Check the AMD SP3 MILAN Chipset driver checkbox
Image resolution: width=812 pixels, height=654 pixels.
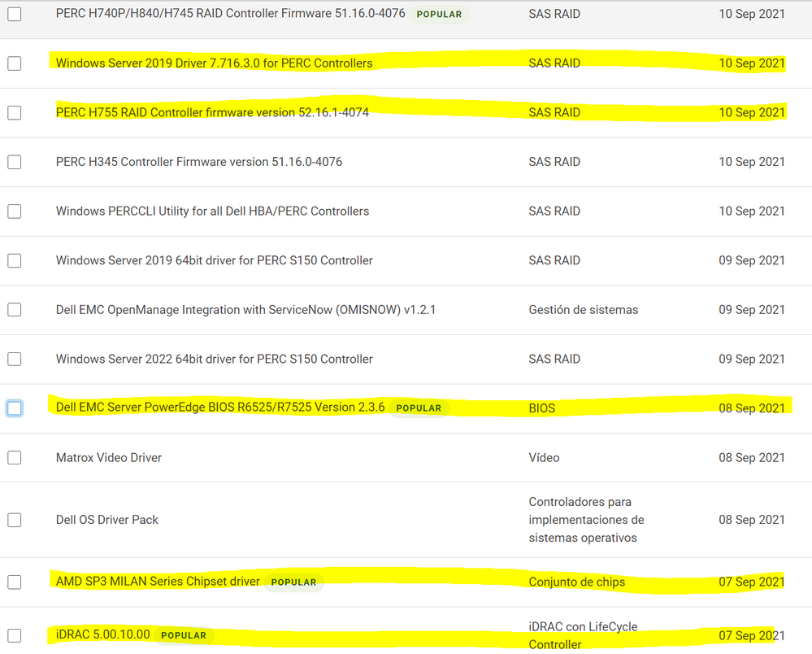pos(15,582)
